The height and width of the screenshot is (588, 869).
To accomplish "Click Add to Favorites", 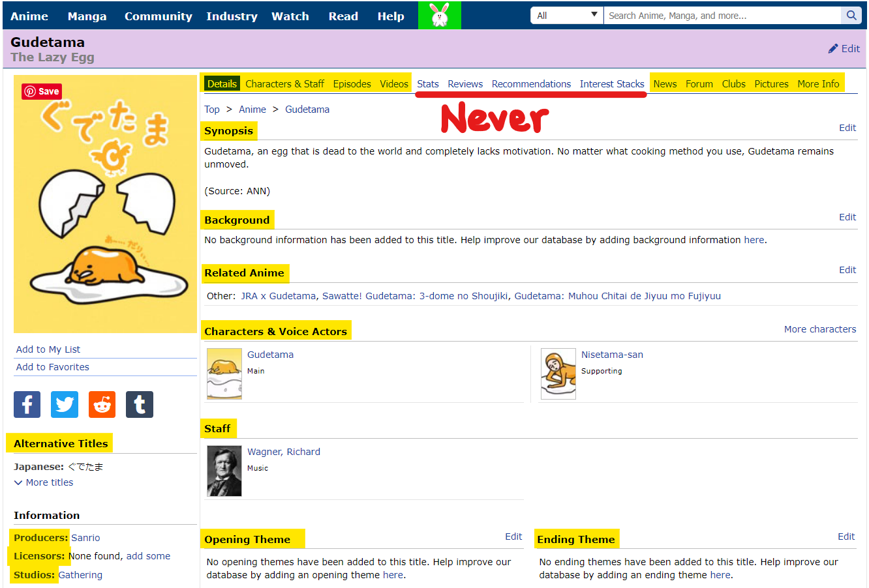I will click(x=53, y=367).
